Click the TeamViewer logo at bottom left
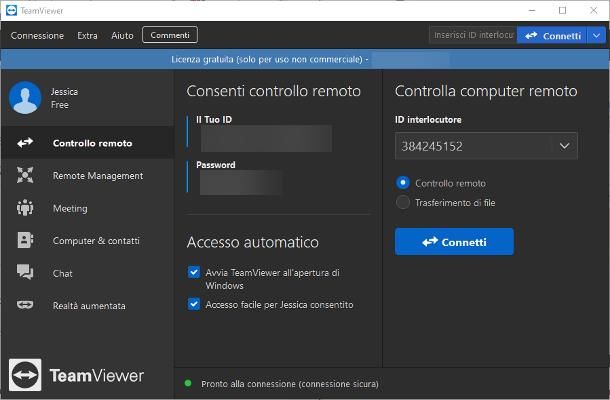The width and height of the screenshot is (610, 400). (25, 375)
